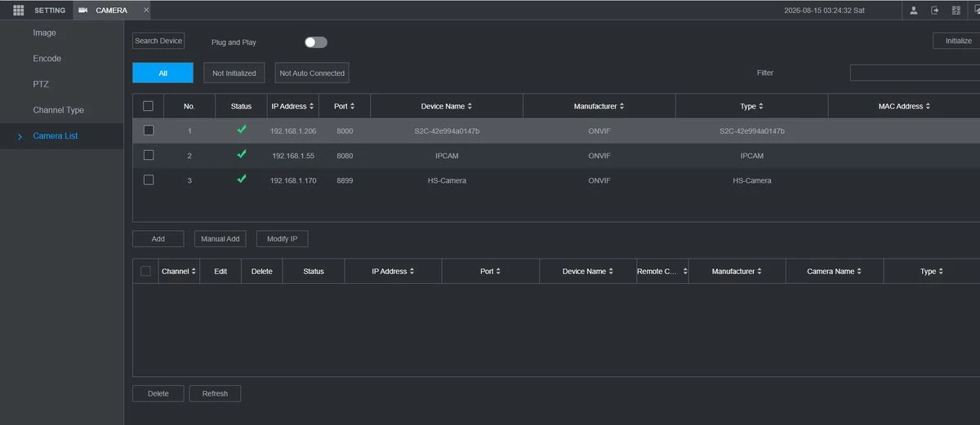
Task: Click device name HS-Camera
Action: click(x=447, y=180)
